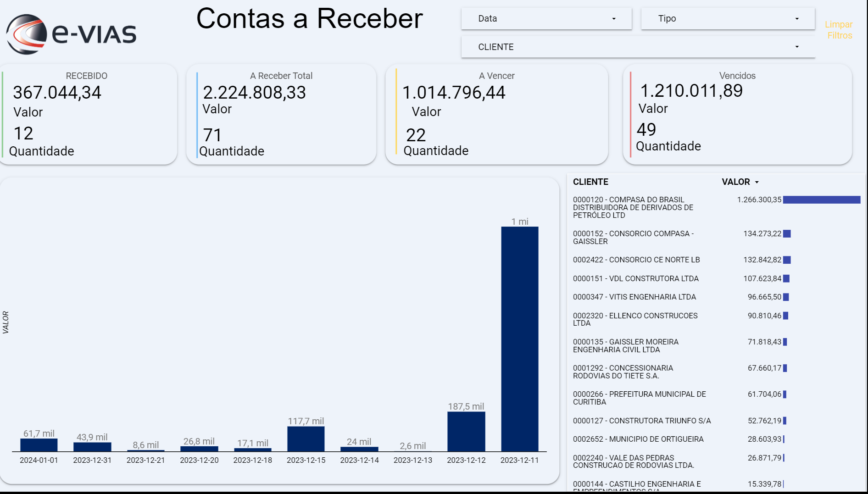Click the CLIENTE column header
The height and width of the screenshot is (494, 868).
[590, 182]
